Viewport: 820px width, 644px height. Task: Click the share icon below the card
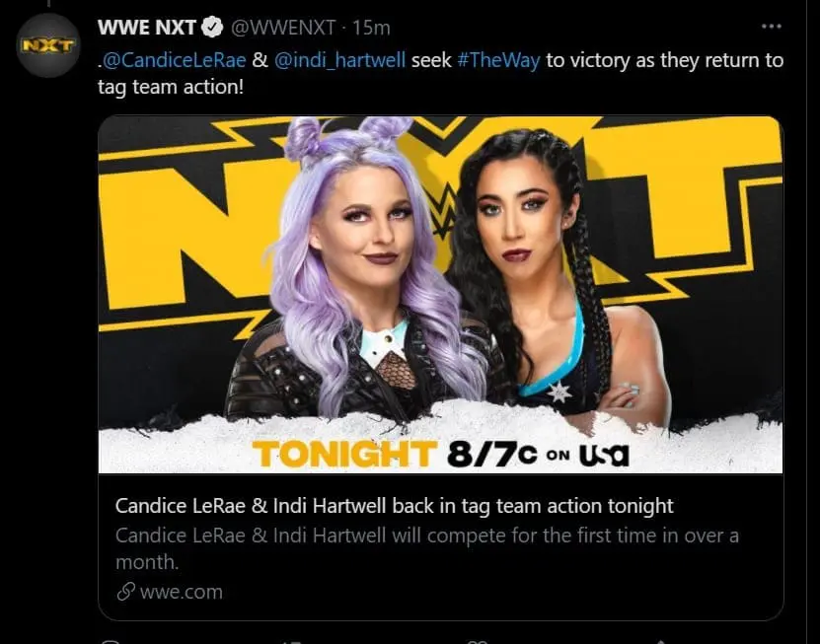(x=660, y=641)
